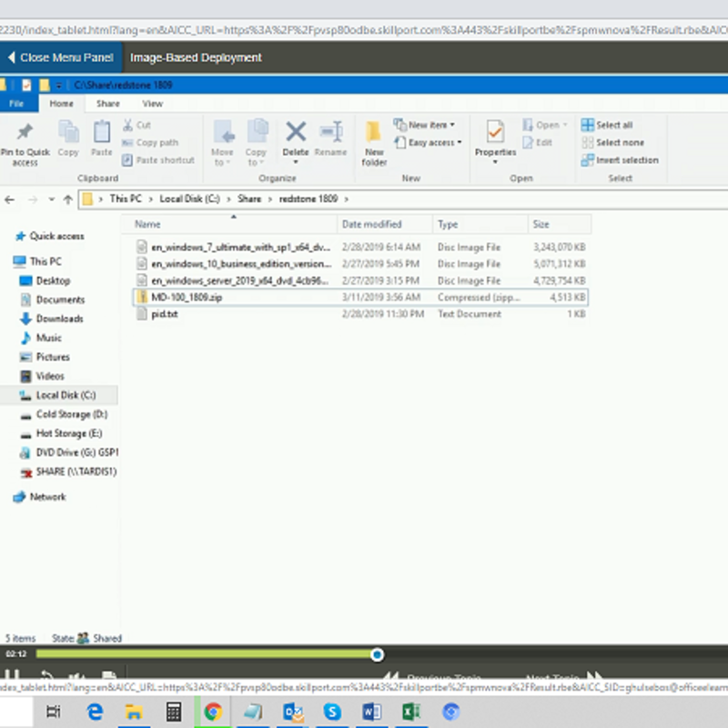Select Hot Storage (E:) drive
This screenshot has height=728, width=728.
61,433
